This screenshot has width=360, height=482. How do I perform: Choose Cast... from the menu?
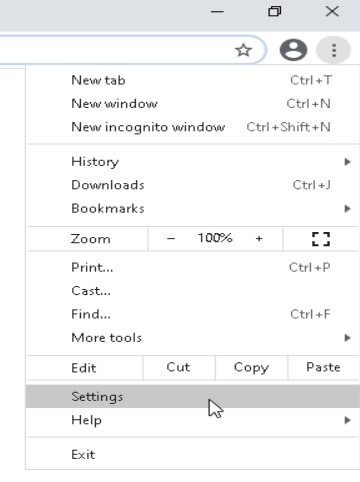193,291
